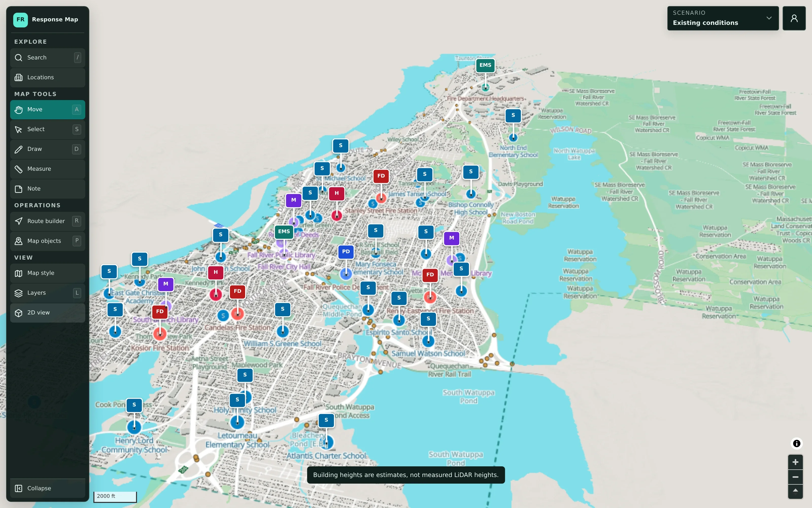Zoom in with the plus button
The width and height of the screenshot is (812, 508).
click(795, 462)
